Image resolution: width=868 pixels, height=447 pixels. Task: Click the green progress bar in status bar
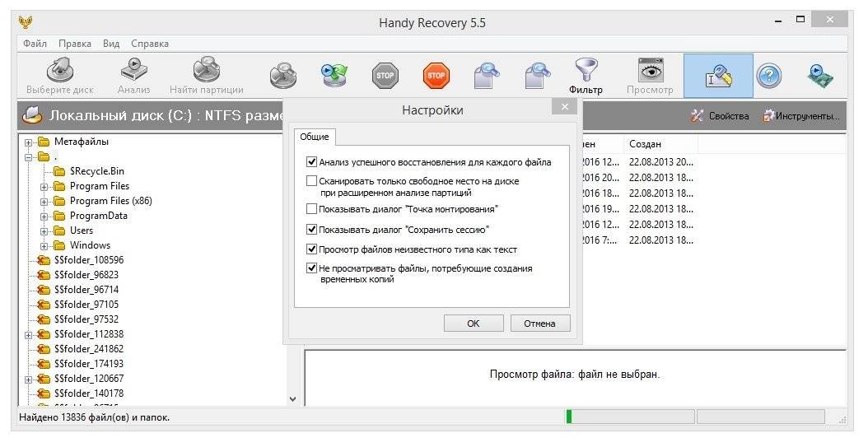click(x=569, y=416)
